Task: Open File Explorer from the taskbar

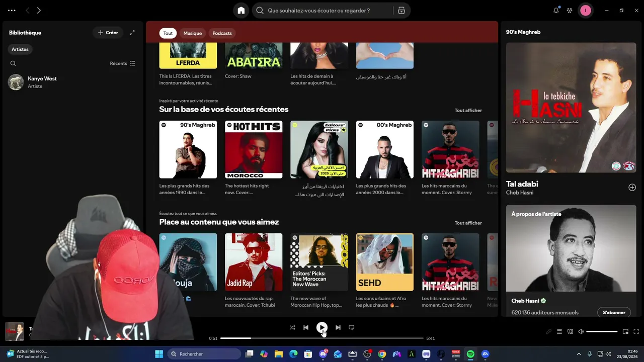Action: point(279,354)
